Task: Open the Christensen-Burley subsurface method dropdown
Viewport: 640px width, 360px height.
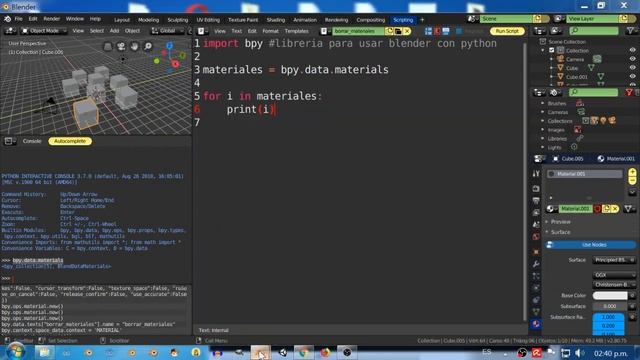Action: coord(614,285)
